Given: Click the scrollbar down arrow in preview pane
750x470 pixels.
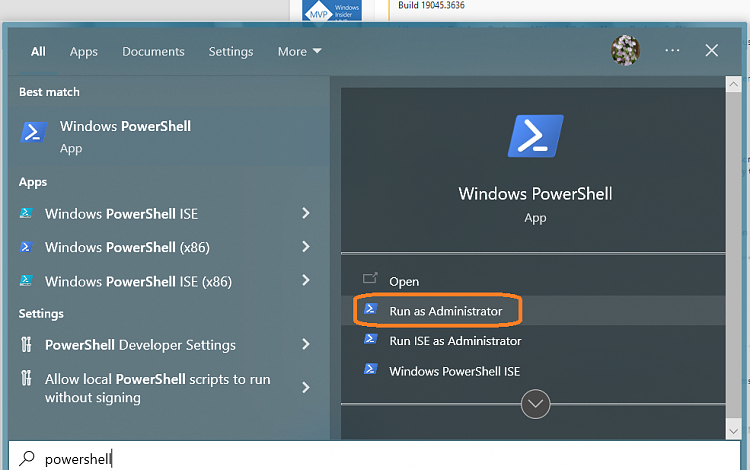Looking at the screenshot, I should click(x=733, y=431).
